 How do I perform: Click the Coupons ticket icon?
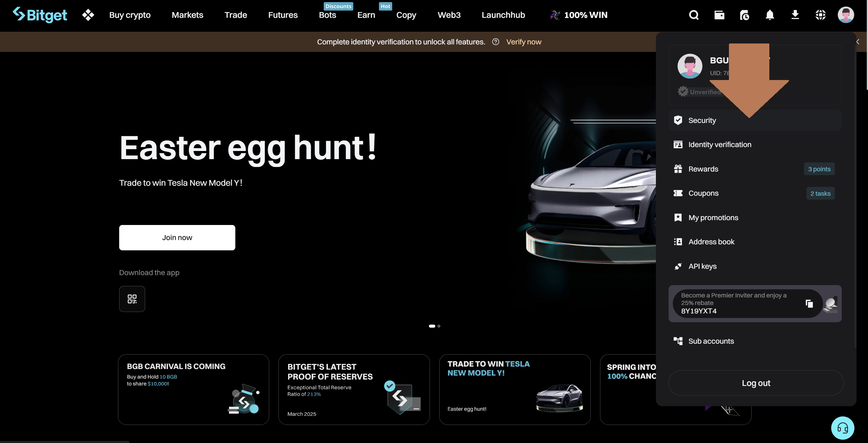click(x=678, y=193)
